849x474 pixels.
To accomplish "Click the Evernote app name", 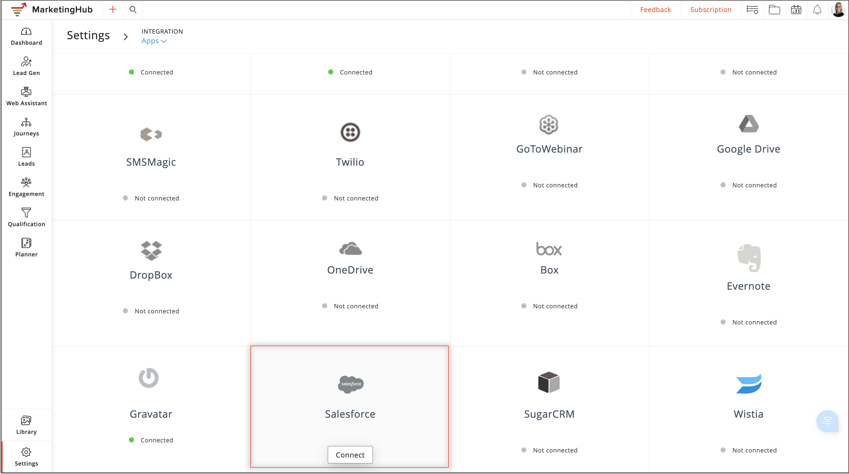I will point(748,286).
